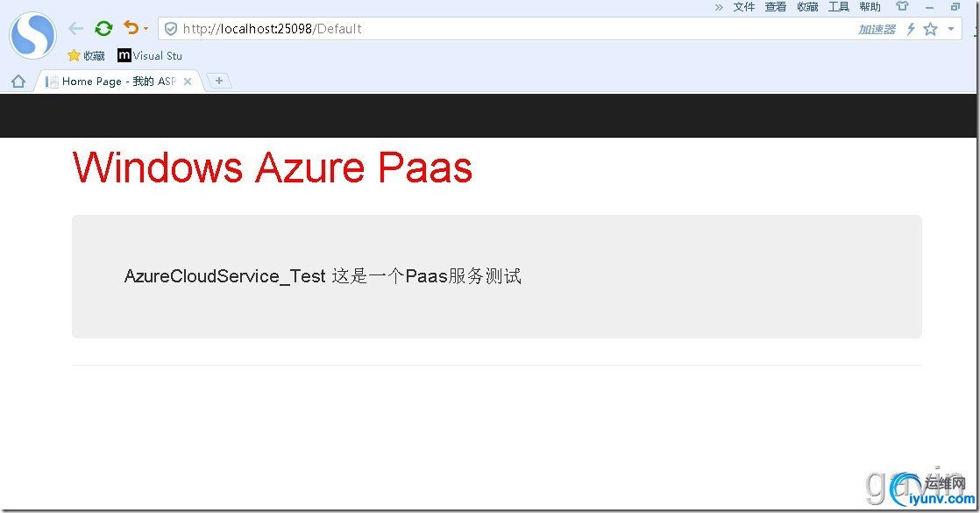Viewport: 980px width, 513px height.
Task: Open the Visual Stu bookmark
Action: tap(150, 55)
